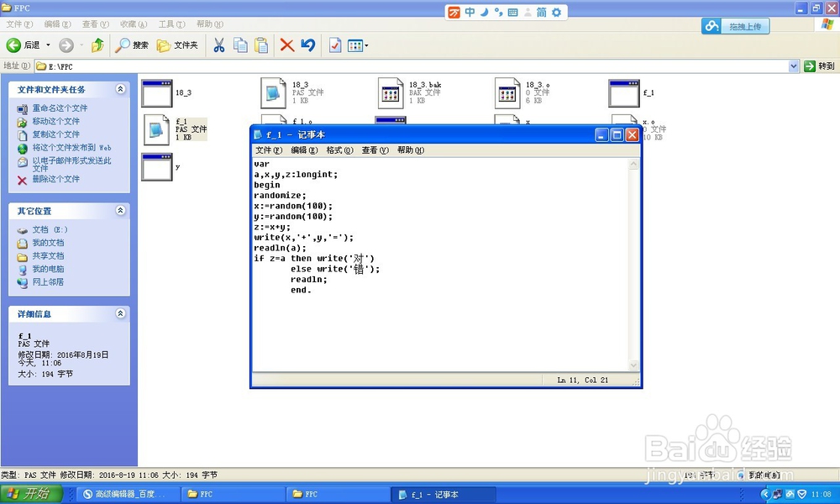Image resolution: width=840 pixels, height=504 pixels.
Task: Click the Notepad scrollbar up arrow
Action: (x=633, y=165)
